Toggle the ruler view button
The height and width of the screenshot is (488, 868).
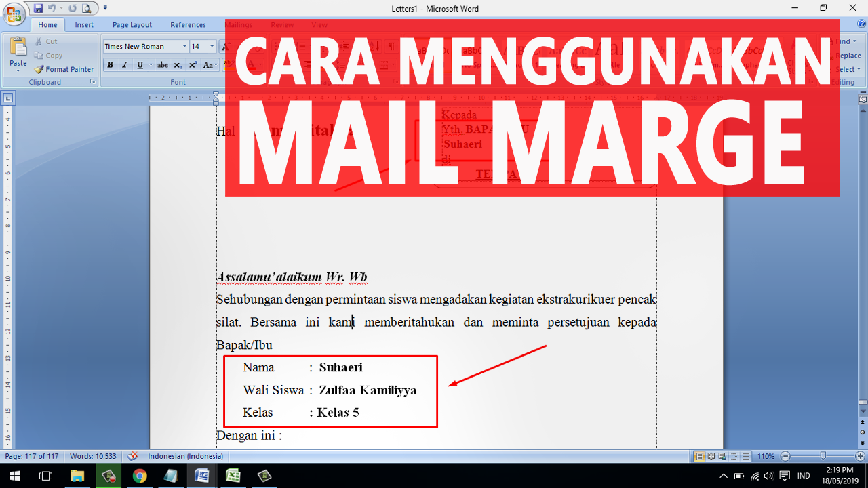(x=863, y=98)
